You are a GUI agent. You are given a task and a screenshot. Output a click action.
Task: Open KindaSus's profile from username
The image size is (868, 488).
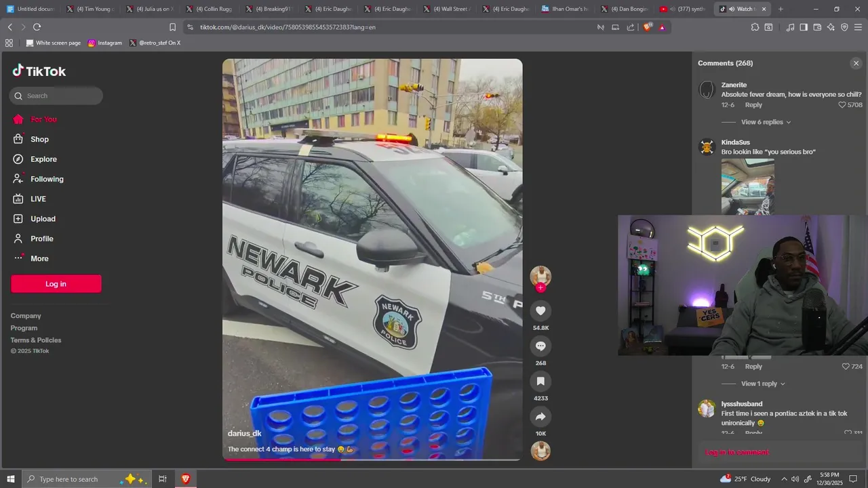[x=736, y=142]
